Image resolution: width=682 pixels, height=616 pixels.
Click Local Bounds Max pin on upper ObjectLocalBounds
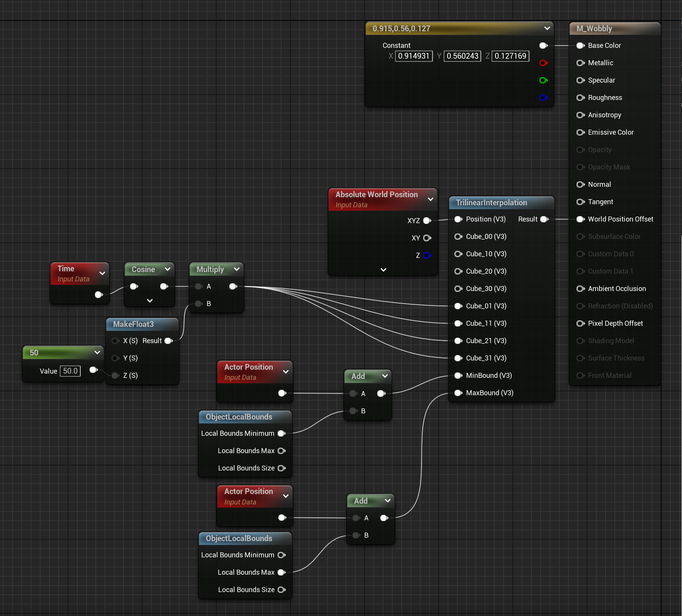[282, 451]
